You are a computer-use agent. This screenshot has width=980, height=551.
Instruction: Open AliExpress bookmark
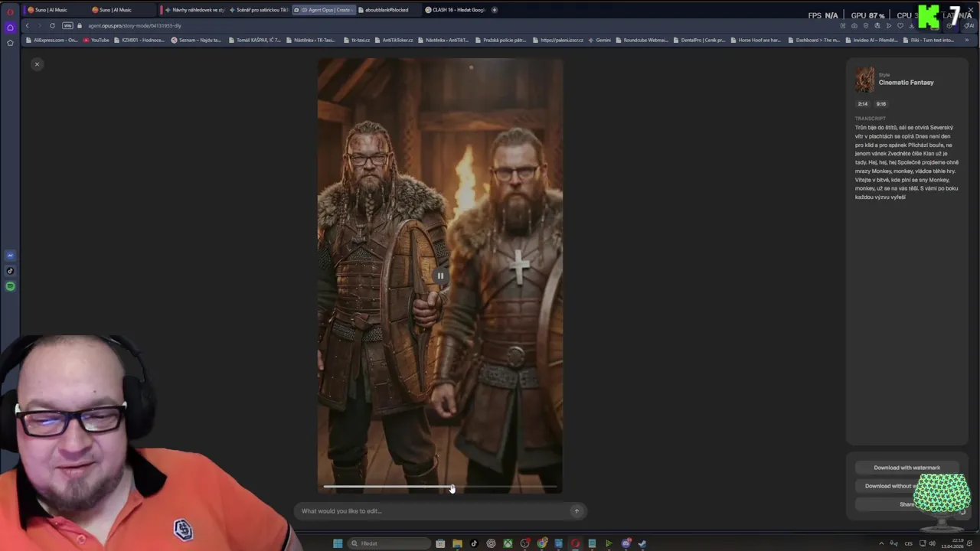(51, 40)
